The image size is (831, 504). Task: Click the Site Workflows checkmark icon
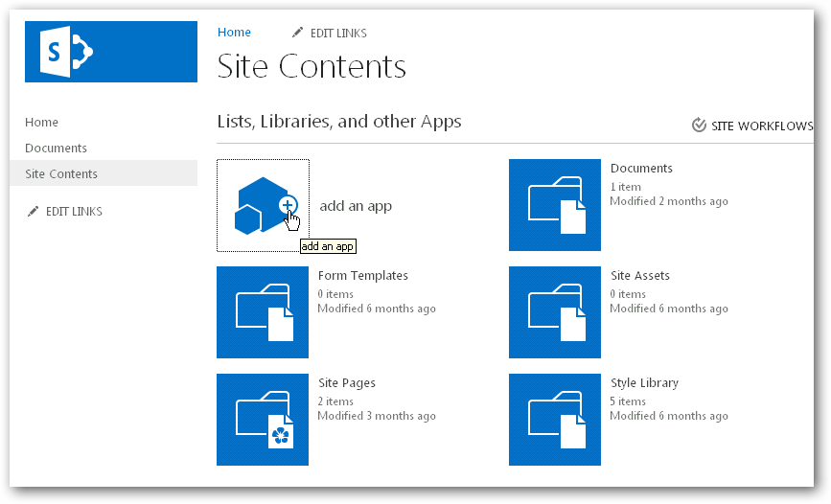click(699, 126)
